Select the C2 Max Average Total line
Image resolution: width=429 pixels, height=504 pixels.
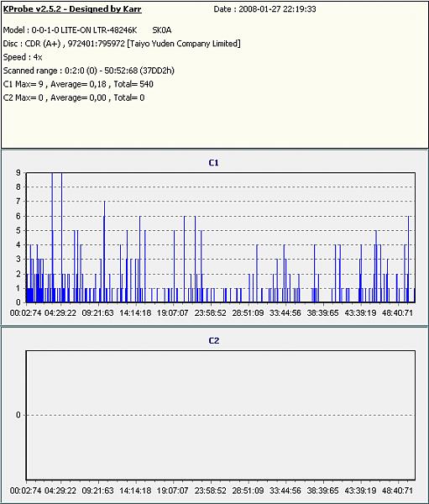(x=74, y=97)
